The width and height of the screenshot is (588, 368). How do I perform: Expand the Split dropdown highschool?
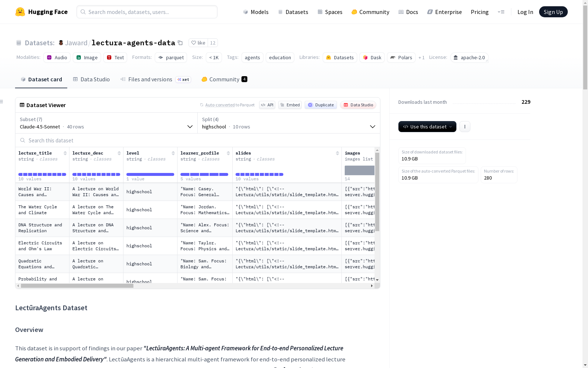[289, 123]
